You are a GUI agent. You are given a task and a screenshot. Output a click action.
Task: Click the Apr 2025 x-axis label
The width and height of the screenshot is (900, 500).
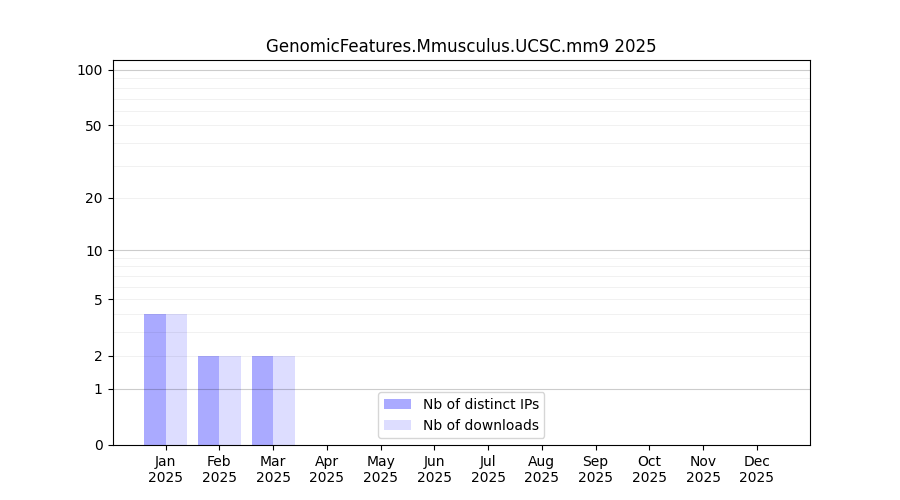tap(327, 469)
